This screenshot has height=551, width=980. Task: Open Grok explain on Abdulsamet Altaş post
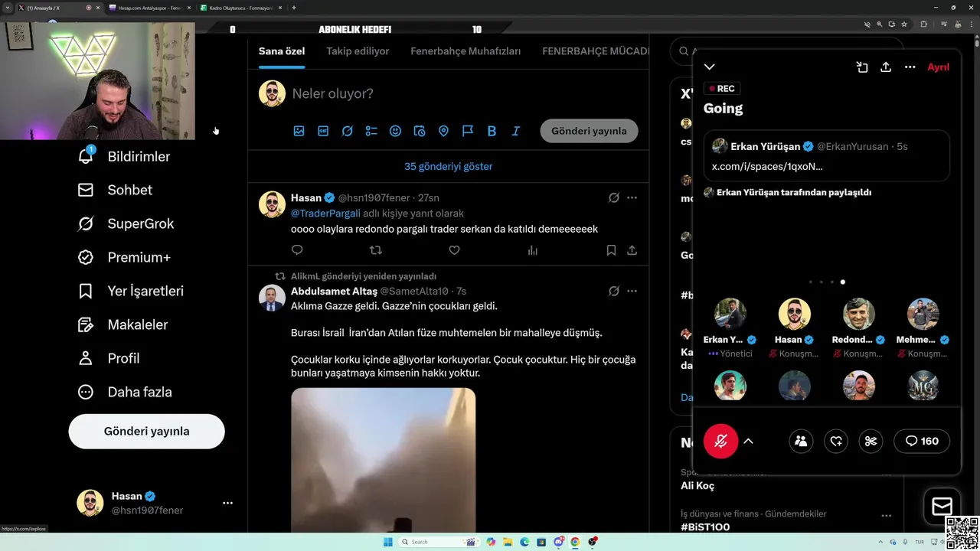click(613, 291)
